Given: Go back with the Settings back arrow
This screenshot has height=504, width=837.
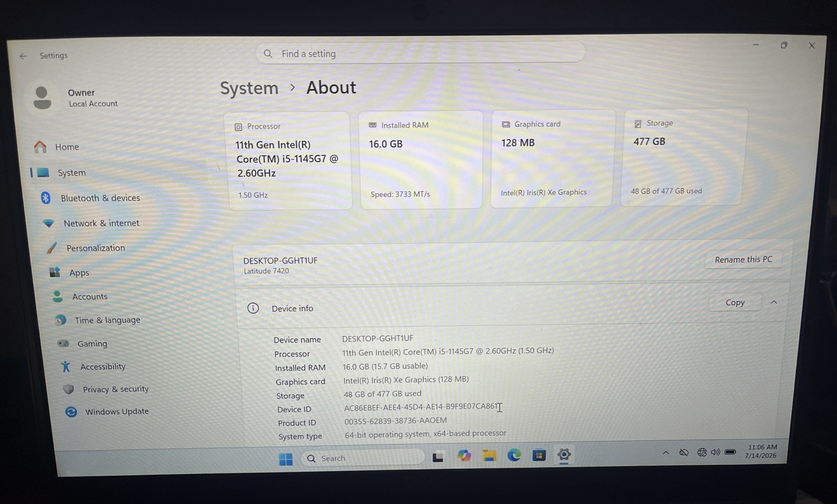Looking at the screenshot, I should pos(23,56).
